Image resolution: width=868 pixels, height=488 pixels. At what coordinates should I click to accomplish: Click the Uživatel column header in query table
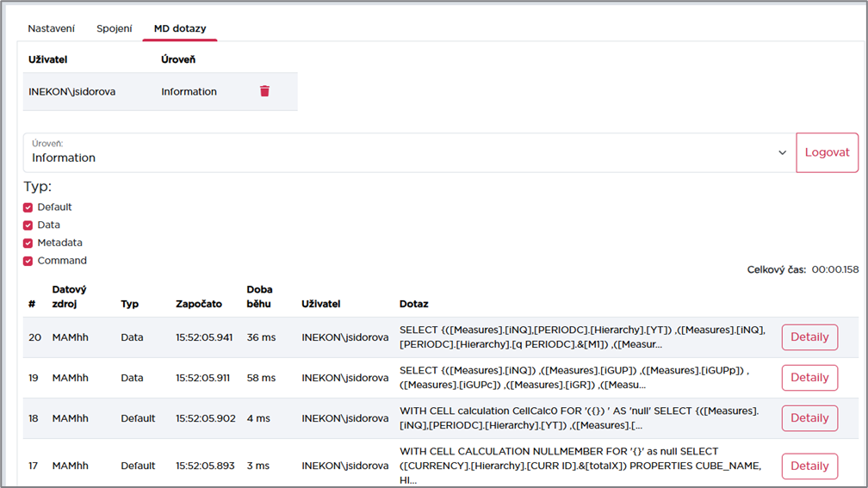[320, 304]
